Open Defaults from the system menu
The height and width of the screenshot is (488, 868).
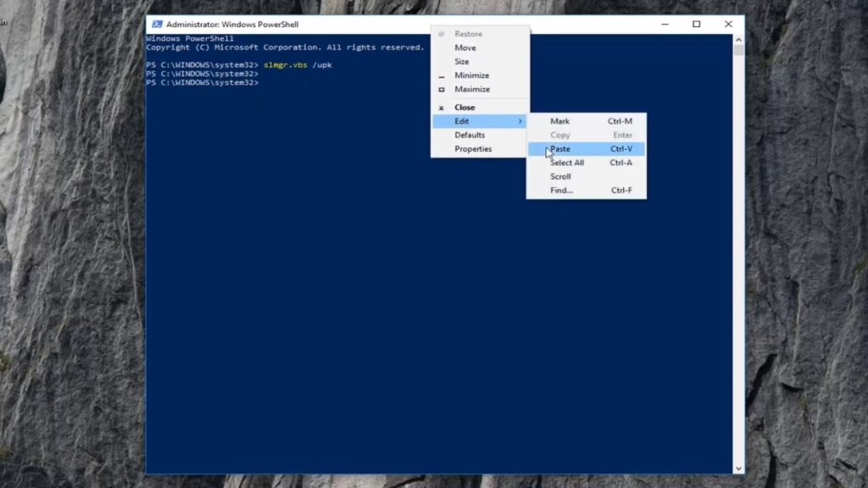(480, 135)
